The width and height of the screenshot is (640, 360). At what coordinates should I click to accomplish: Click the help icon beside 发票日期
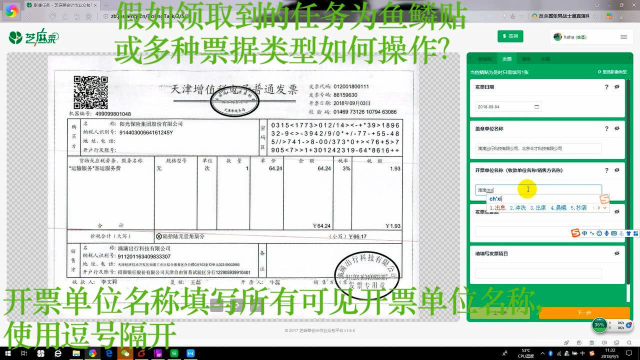pos(607,87)
